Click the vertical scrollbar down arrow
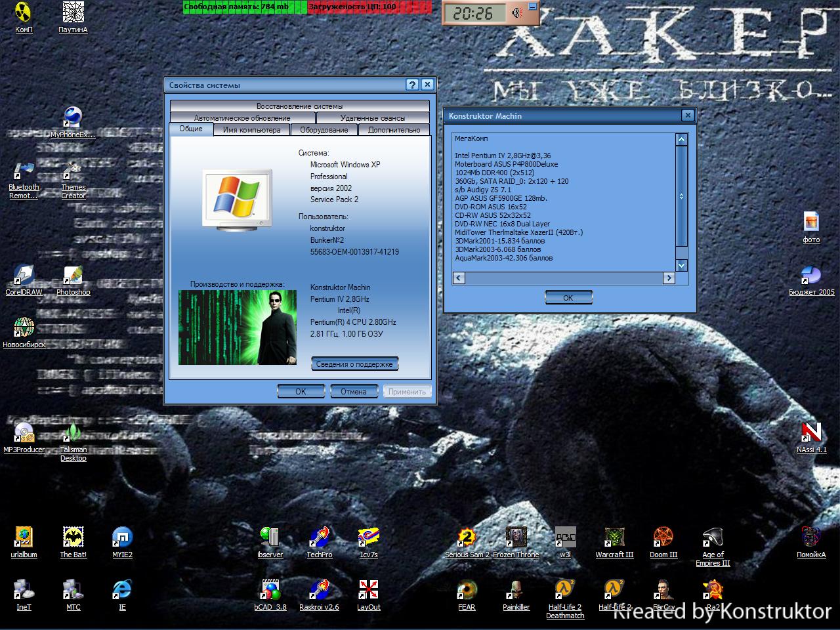 tap(681, 265)
